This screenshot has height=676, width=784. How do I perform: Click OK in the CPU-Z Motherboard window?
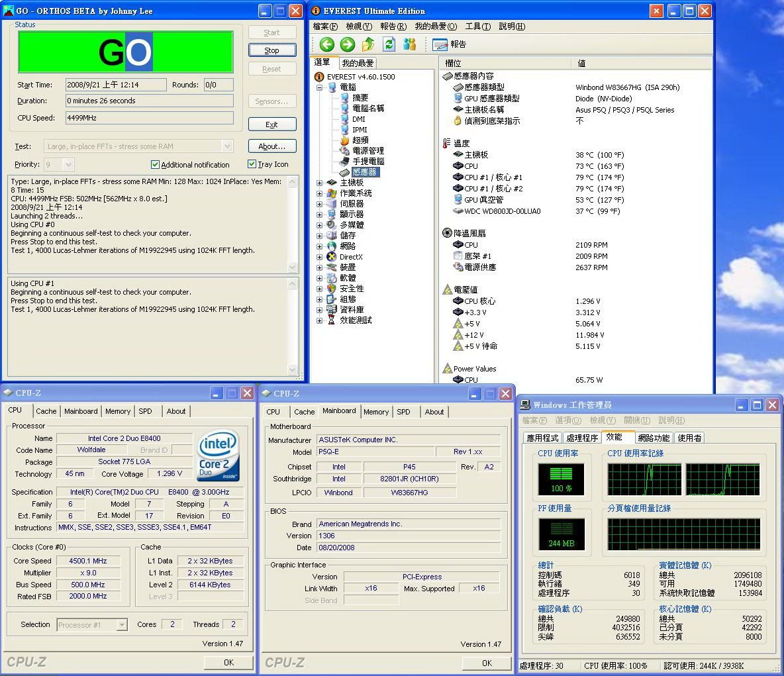click(x=487, y=663)
